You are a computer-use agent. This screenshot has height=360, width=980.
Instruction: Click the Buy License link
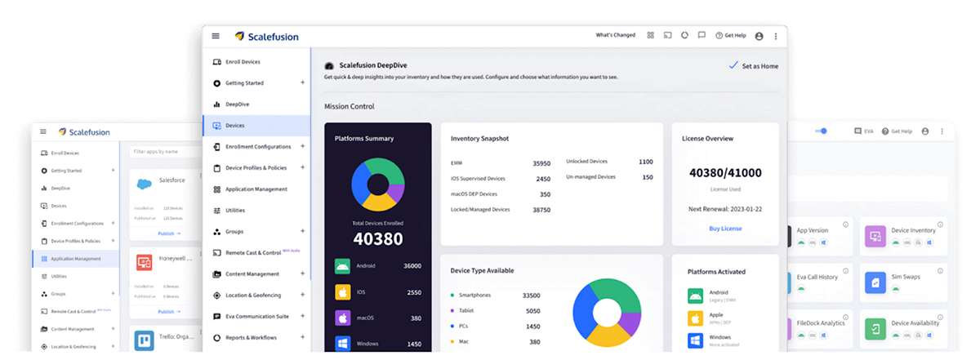coord(725,229)
